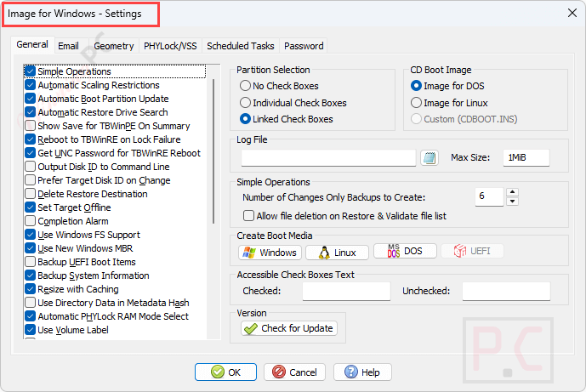
Task: Switch to the Password tab
Action: click(304, 46)
